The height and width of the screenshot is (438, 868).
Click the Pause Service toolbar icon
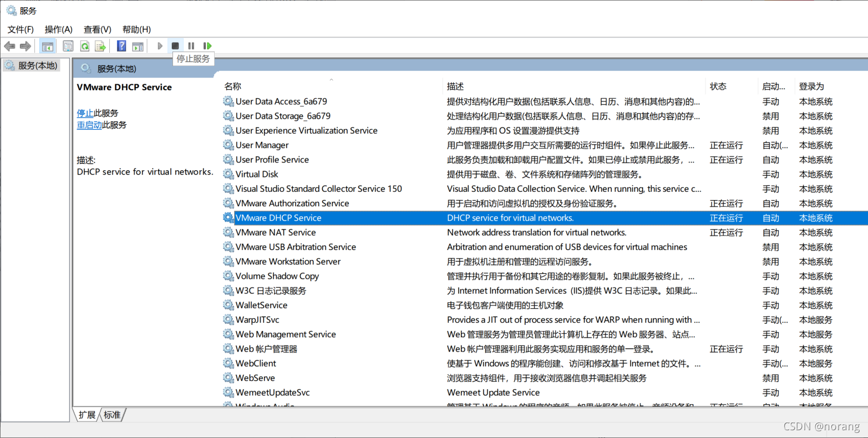click(191, 46)
